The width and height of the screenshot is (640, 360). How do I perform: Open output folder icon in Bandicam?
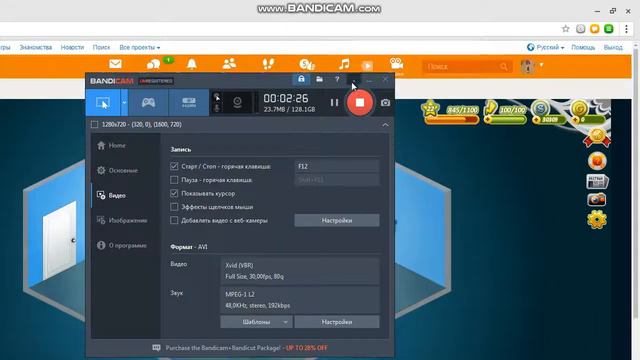(x=320, y=79)
